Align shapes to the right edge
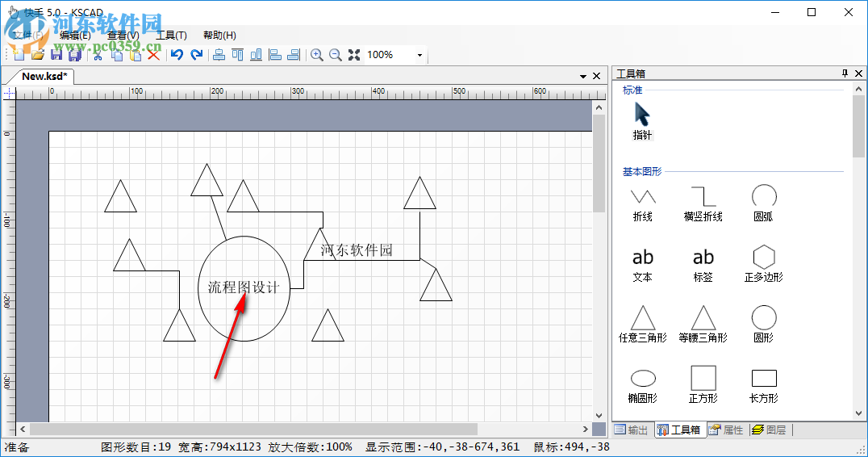Image resolution: width=868 pixels, height=457 pixels. (x=294, y=54)
